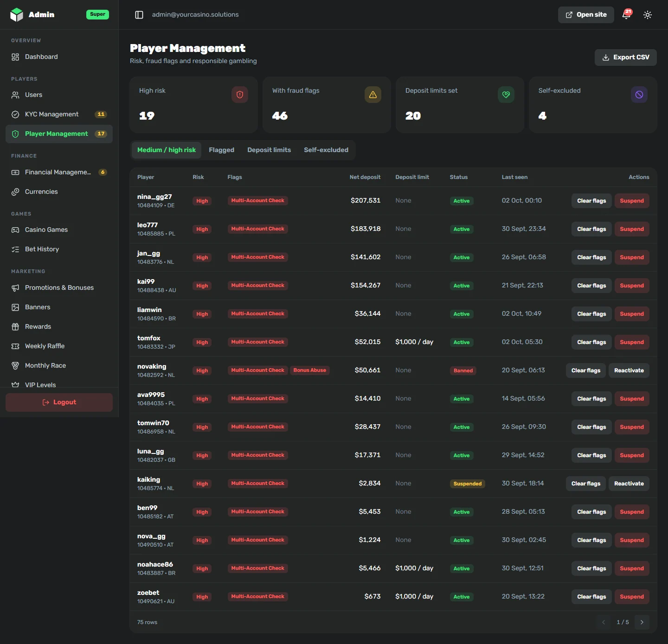Click the Player Management shield icon
This screenshot has width=668, height=644.
pos(15,134)
